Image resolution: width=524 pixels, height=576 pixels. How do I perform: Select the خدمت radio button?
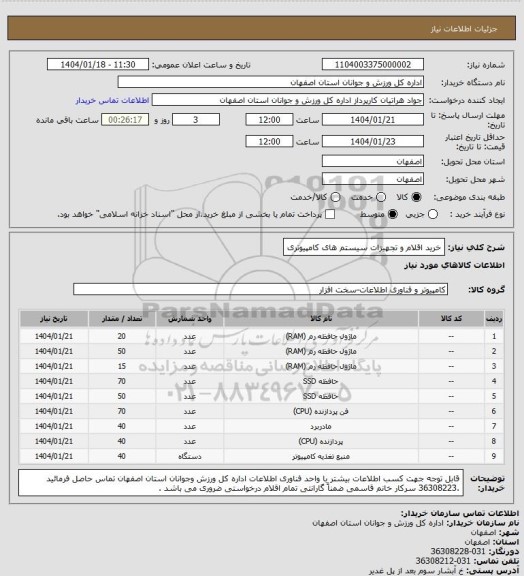381,197
